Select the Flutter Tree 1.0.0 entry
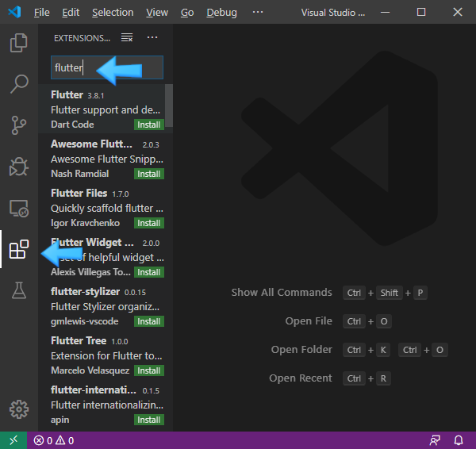The height and width of the screenshot is (449, 476). pyautogui.click(x=106, y=355)
